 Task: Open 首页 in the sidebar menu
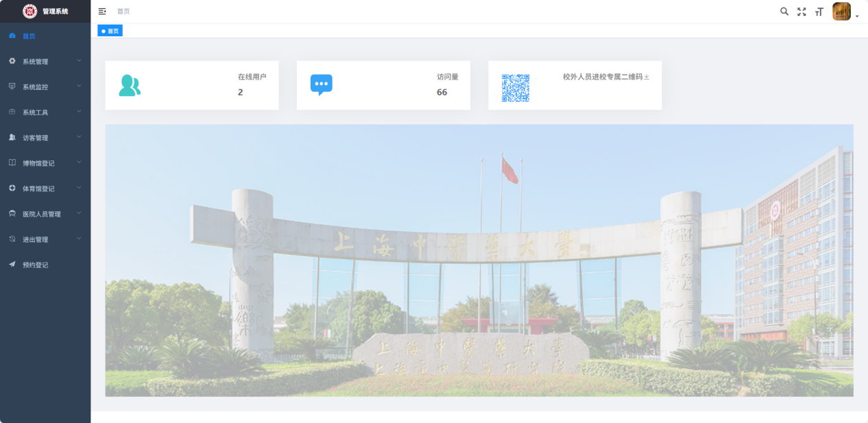29,36
